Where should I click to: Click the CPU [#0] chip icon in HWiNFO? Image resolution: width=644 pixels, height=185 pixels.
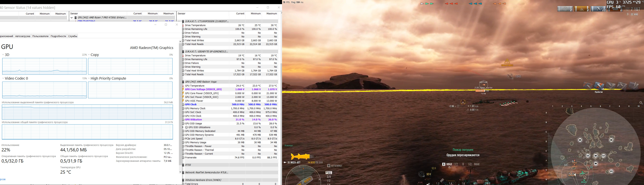point(75,18)
